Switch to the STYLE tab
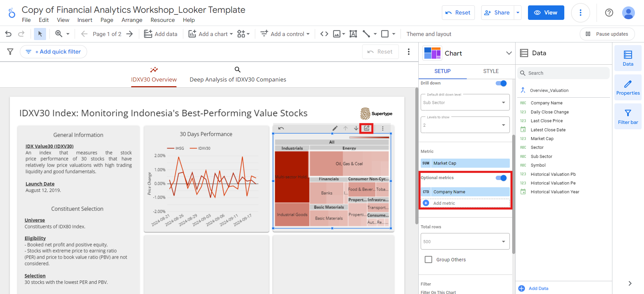Screen dimensions: 644x294 pos(491,71)
